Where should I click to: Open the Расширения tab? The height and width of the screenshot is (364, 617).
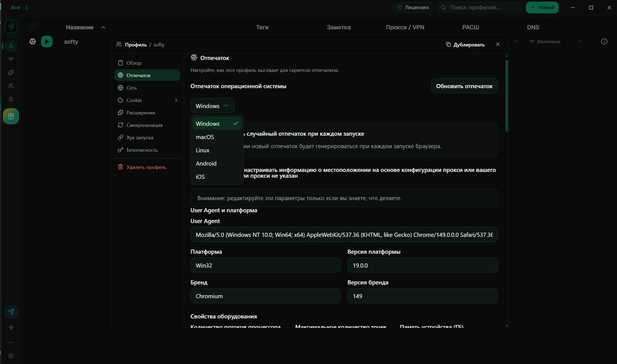(147, 112)
